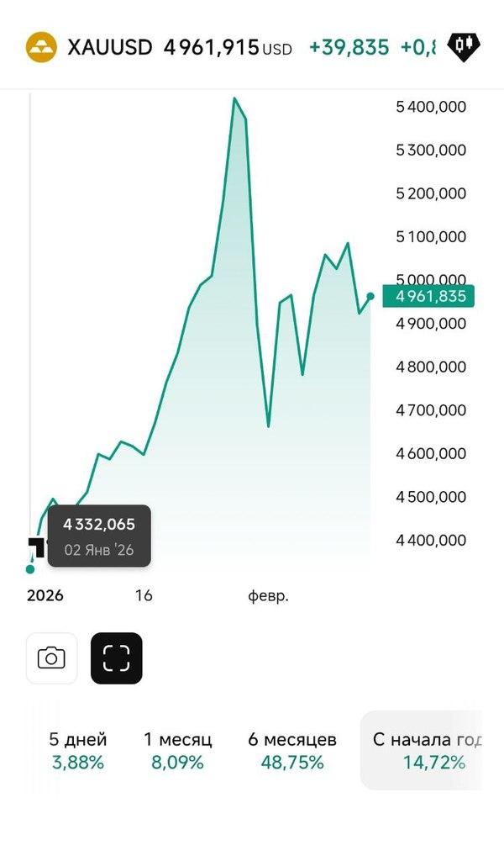This screenshot has width=504, height=861.
Task: Click the TradingView logo on the chart
Action: (35, 547)
